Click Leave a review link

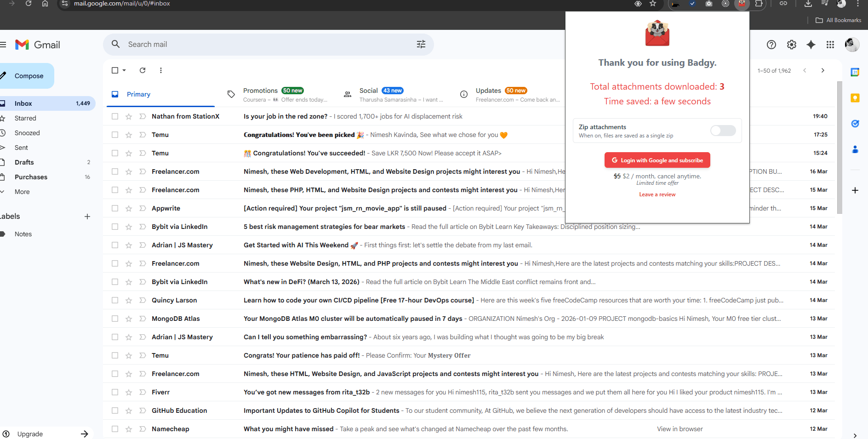point(657,194)
